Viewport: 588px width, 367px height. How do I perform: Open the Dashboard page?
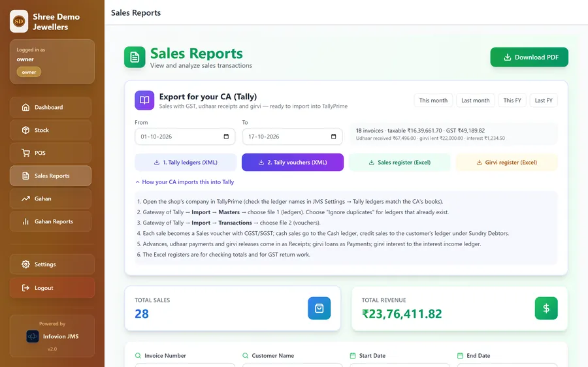point(50,107)
